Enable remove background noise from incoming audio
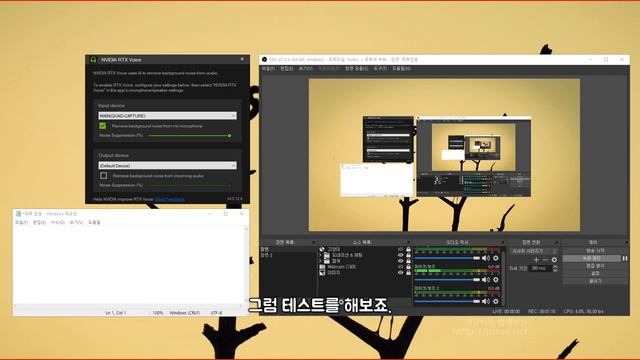The height and width of the screenshot is (360, 640). tap(104, 176)
